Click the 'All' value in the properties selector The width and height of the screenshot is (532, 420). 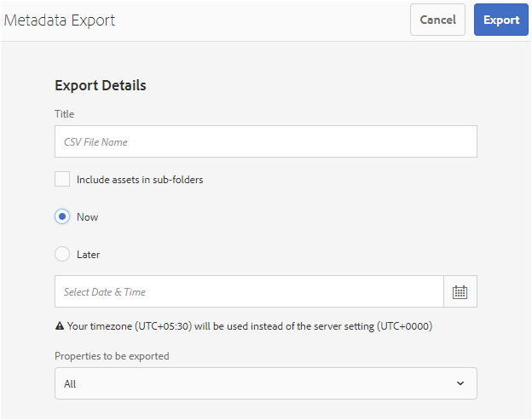[70, 383]
